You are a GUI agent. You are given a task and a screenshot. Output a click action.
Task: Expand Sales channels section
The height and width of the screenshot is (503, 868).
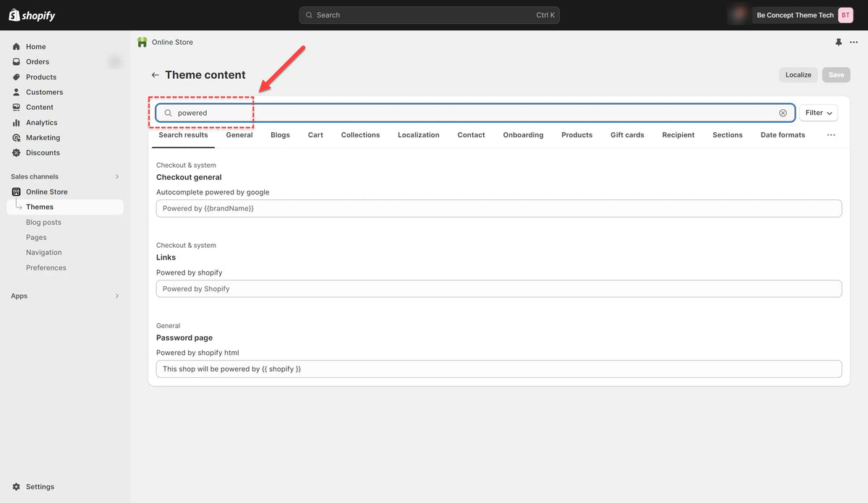117,176
